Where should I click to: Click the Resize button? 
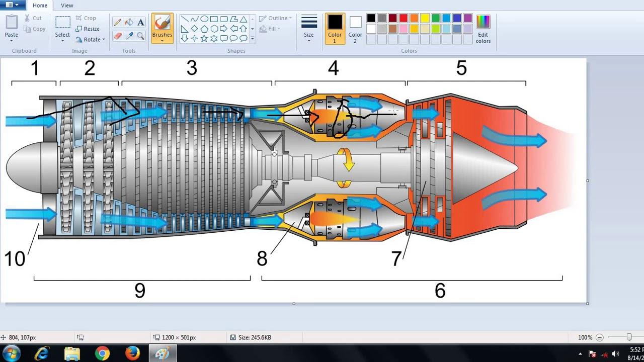coord(88,29)
